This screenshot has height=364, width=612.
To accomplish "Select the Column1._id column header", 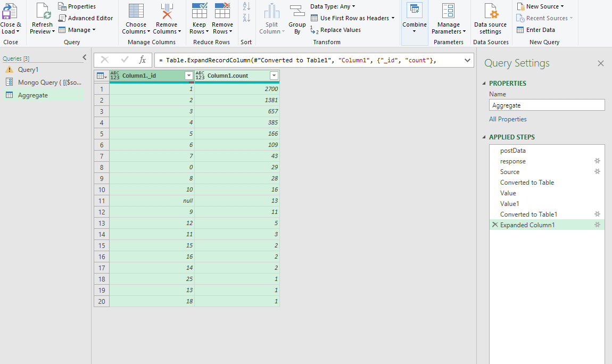I will pyautogui.click(x=152, y=76).
